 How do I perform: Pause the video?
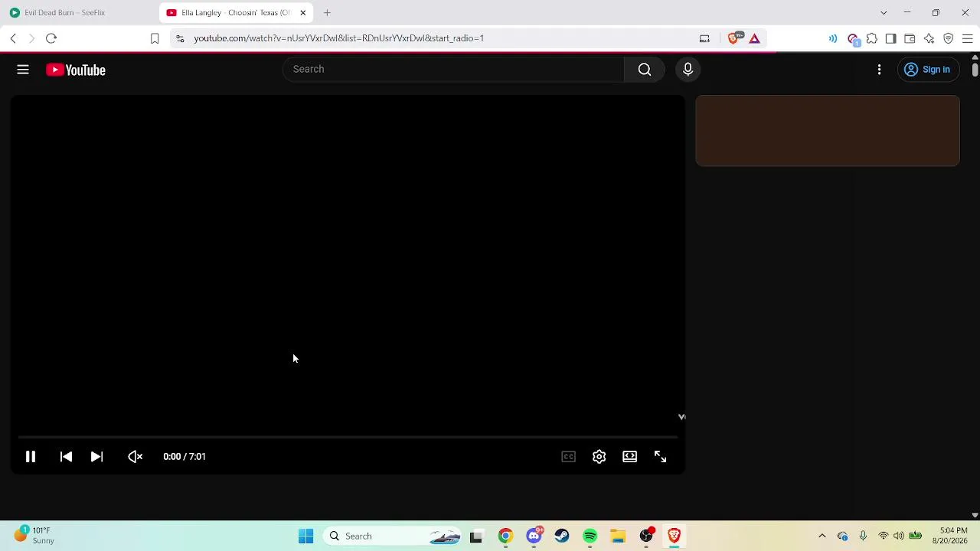[x=31, y=457]
